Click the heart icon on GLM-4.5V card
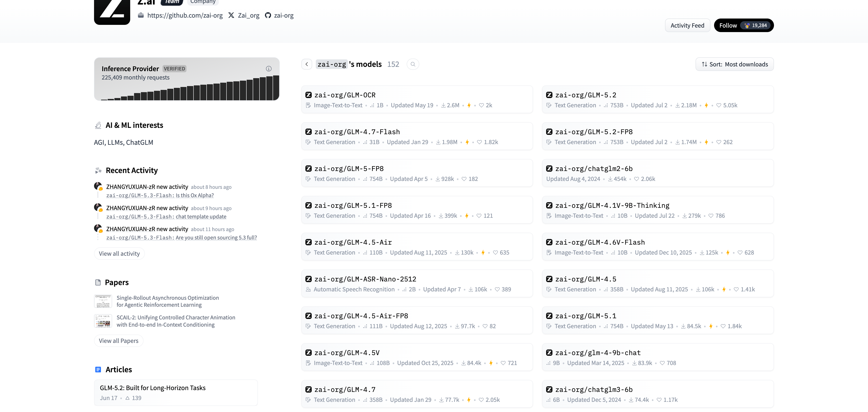The height and width of the screenshot is (412, 868). point(503,363)
